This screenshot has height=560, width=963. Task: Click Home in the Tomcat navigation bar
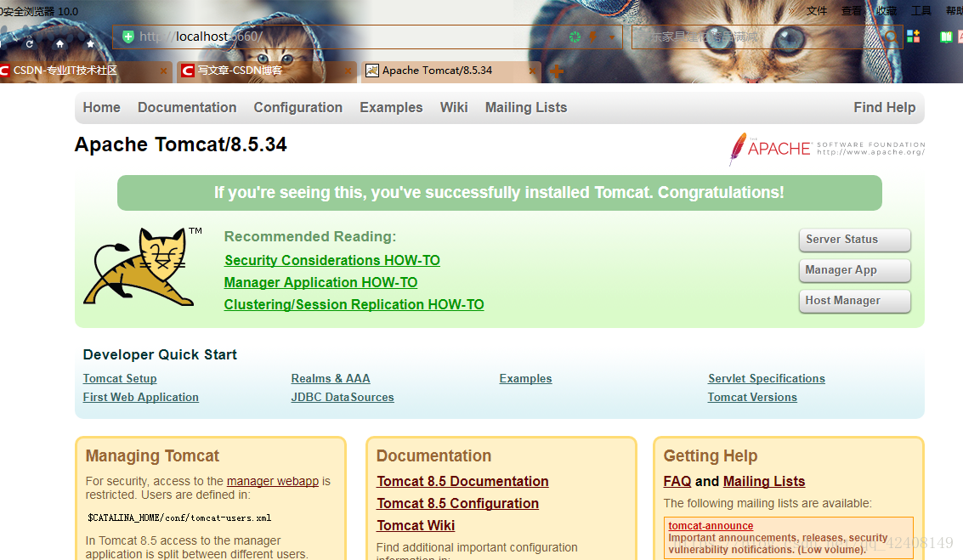click(x=102, y=107)
